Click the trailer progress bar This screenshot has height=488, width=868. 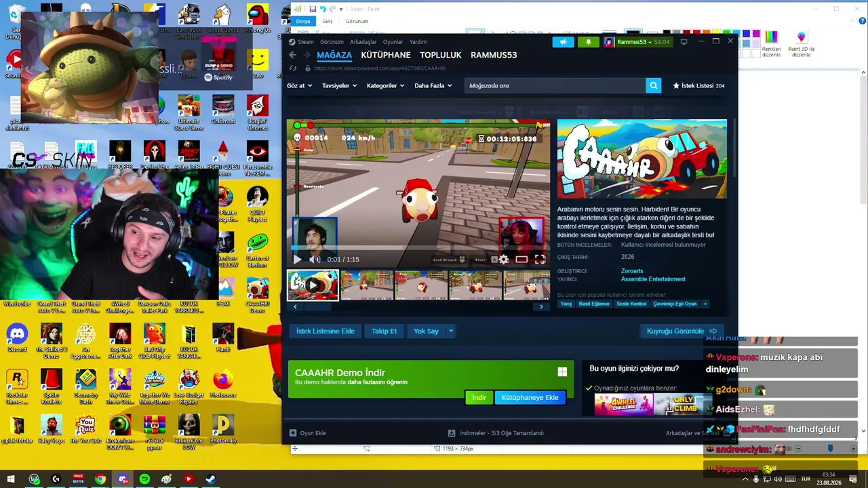click(418, 248)
